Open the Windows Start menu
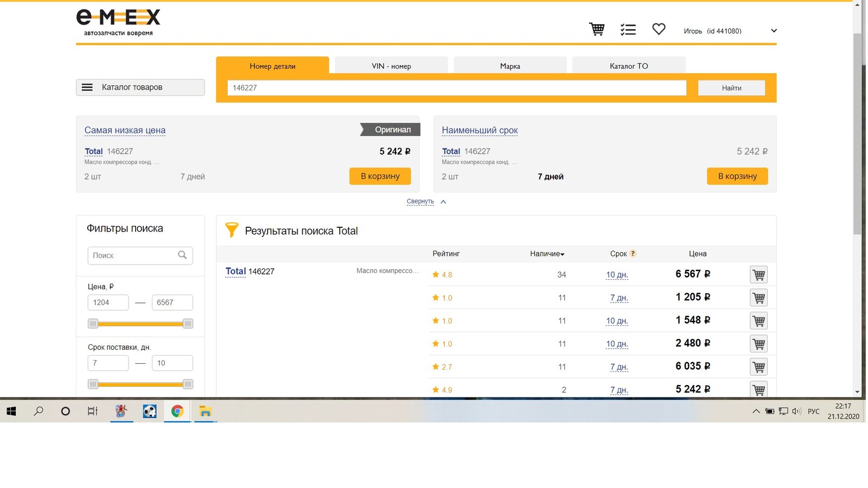This screenshot has height=488, width=868. pyautogui.click(x=11, y=412)
